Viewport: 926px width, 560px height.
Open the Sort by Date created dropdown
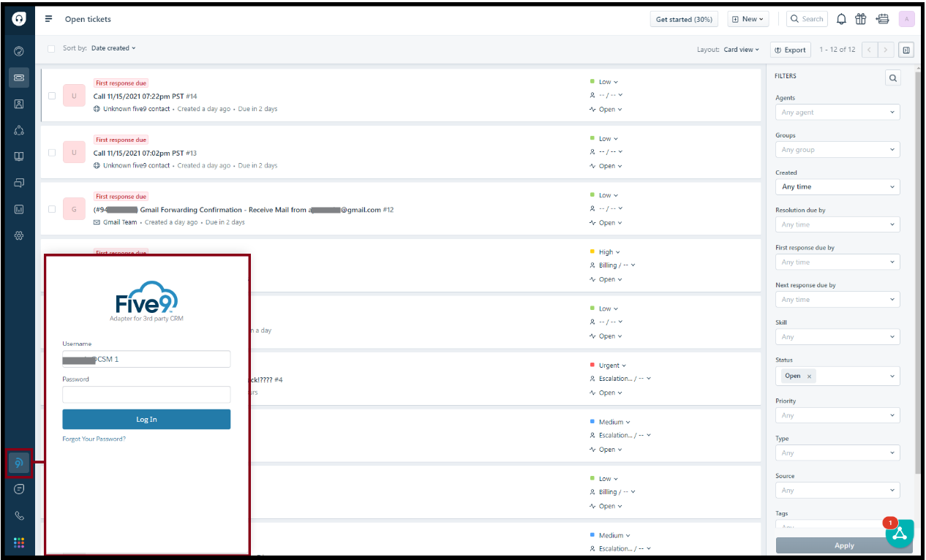tap(113, 48)
